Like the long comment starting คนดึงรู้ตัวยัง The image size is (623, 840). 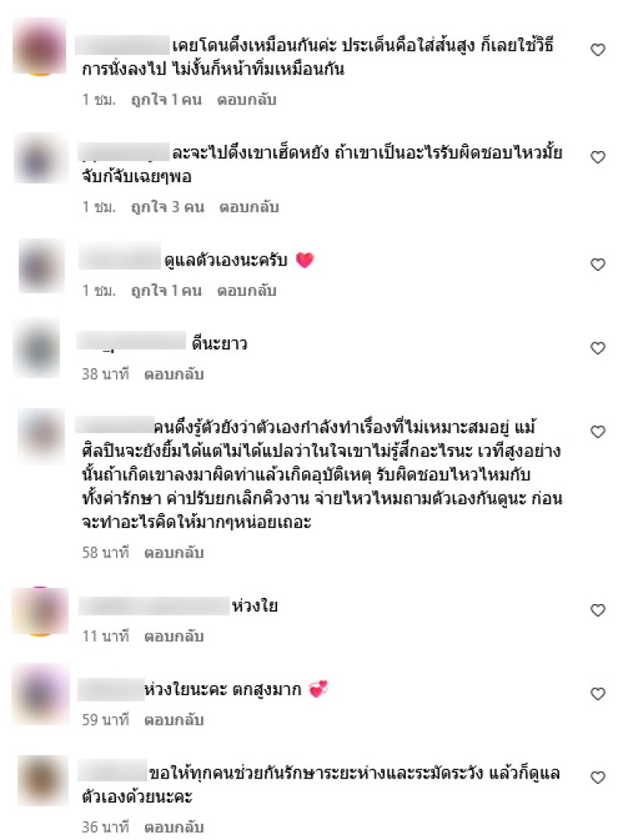pos(598,431)
